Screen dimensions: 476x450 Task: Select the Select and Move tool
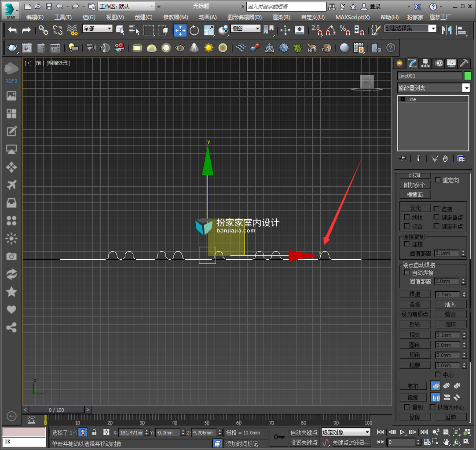coord(180,30)
